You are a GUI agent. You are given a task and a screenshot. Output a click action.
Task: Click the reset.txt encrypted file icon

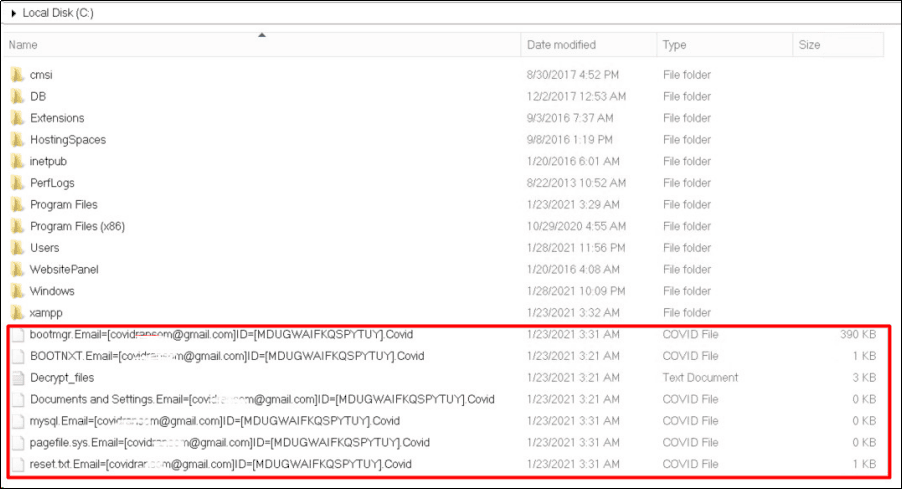coord(18,464)
